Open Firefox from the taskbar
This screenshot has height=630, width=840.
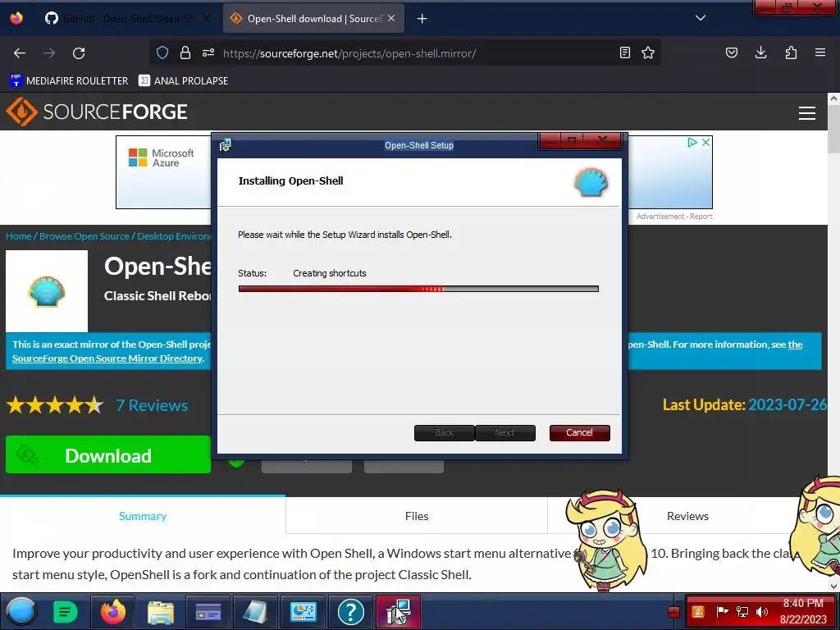coord(112,611)
